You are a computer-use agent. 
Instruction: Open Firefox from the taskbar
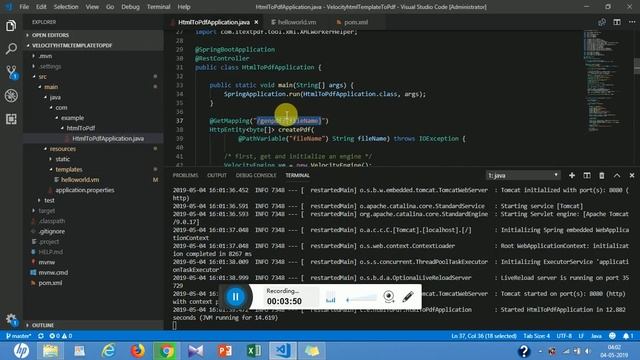(x=138, y=351)
